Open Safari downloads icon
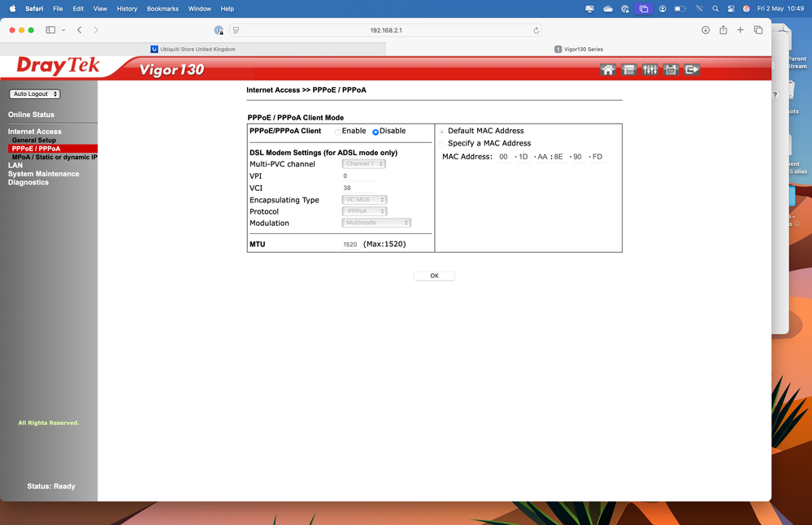This screenshot has height=525, width=812. coord(706,30)
